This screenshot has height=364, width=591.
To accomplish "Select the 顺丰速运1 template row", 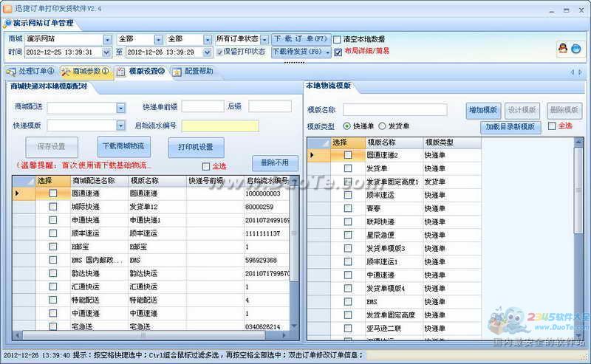I will point(394,261).
